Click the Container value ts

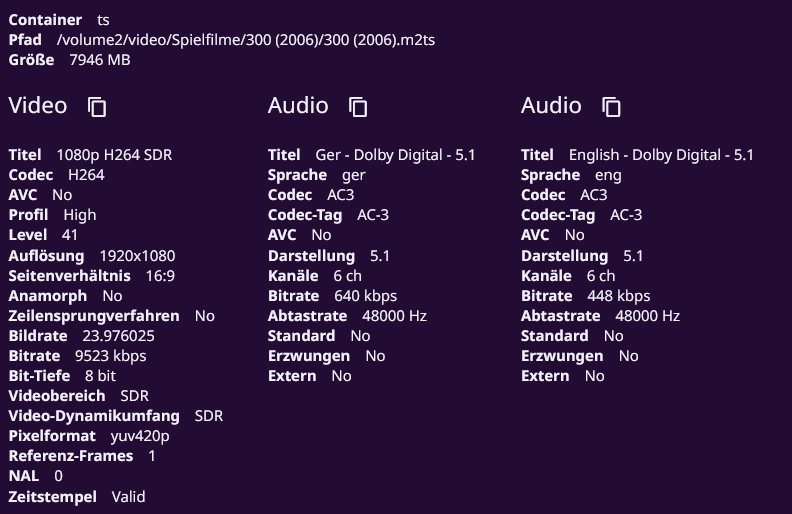coord(104,20)
